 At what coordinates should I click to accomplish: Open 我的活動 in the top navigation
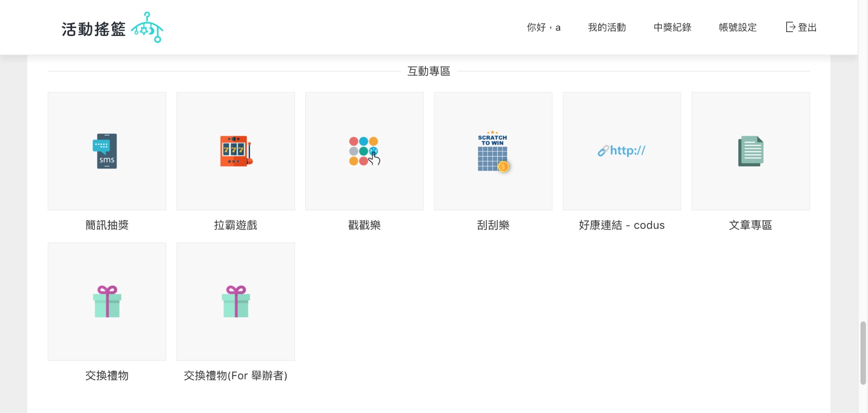[607, 28]
